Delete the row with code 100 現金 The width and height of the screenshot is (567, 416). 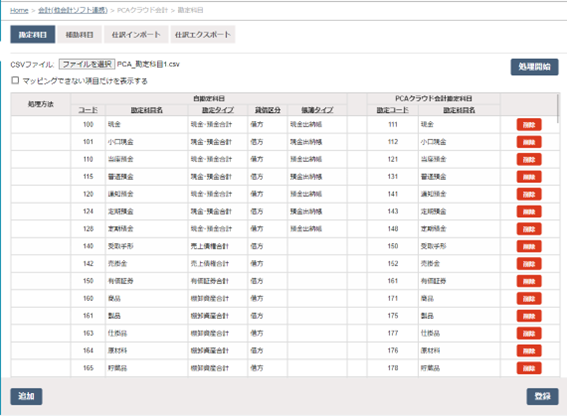(x=529, y=124)
